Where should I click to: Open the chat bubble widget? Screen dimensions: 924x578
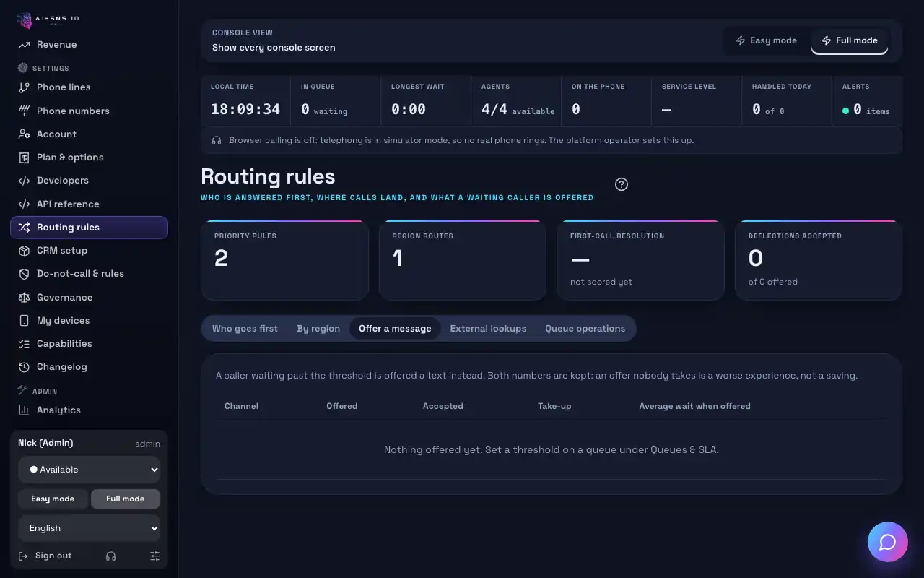(x=888, y=542)
